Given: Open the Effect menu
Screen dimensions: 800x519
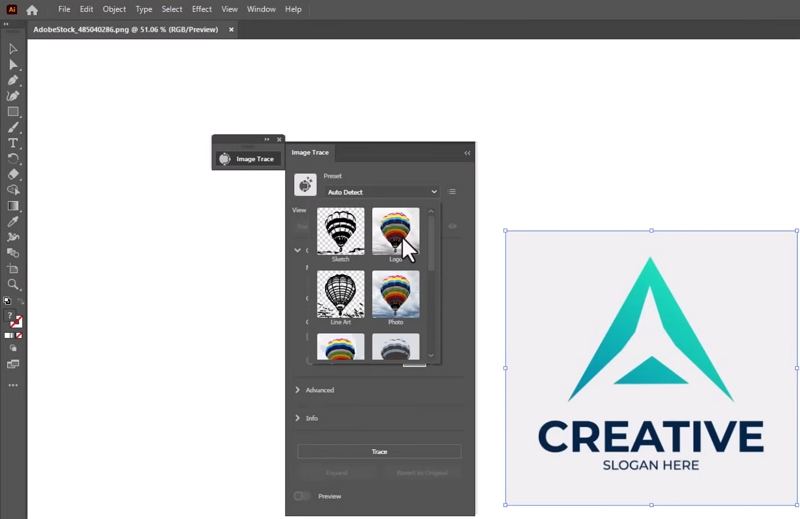Looking at the screenshot, I should (202, 9).
